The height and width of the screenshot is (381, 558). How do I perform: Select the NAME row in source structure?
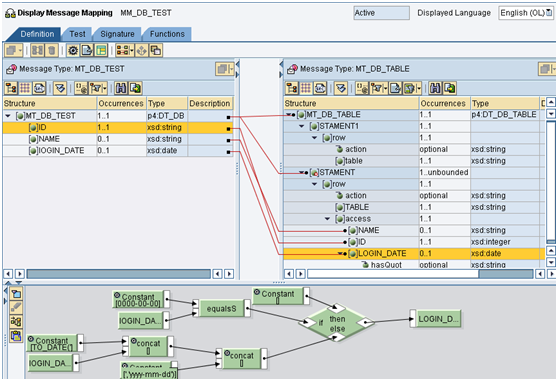tap(118, 139)
